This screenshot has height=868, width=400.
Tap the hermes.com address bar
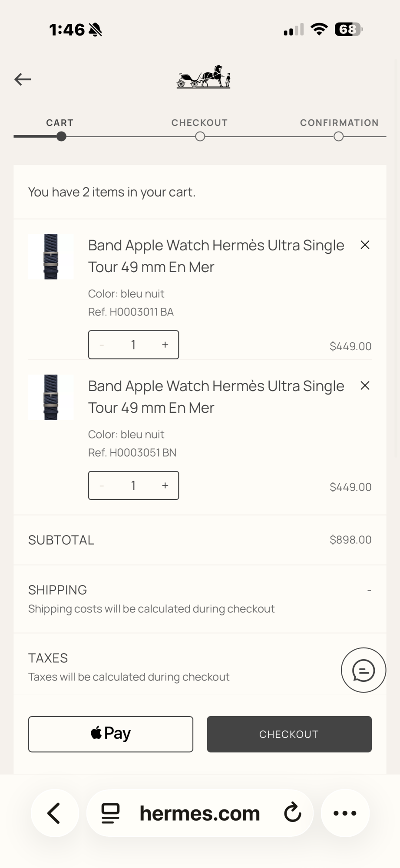[200, 813]
